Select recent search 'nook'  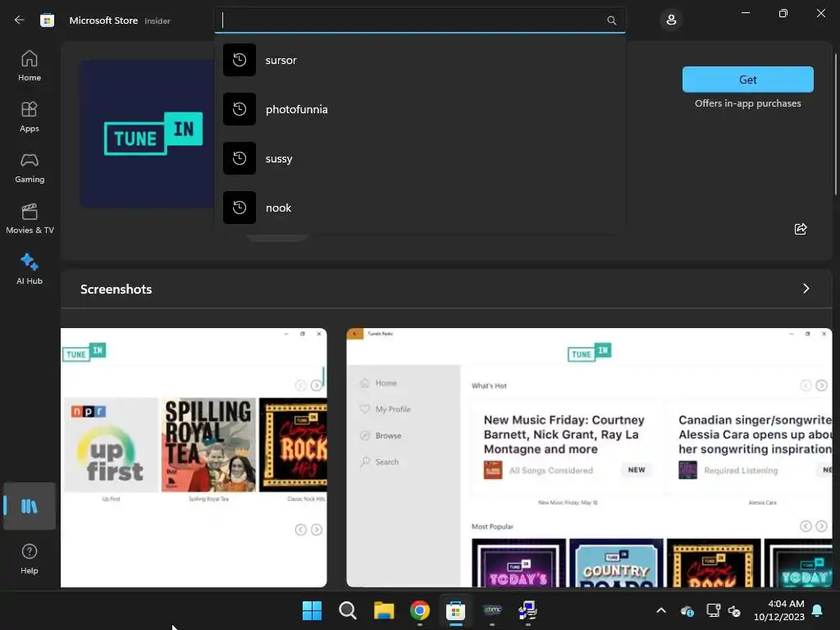420,208
